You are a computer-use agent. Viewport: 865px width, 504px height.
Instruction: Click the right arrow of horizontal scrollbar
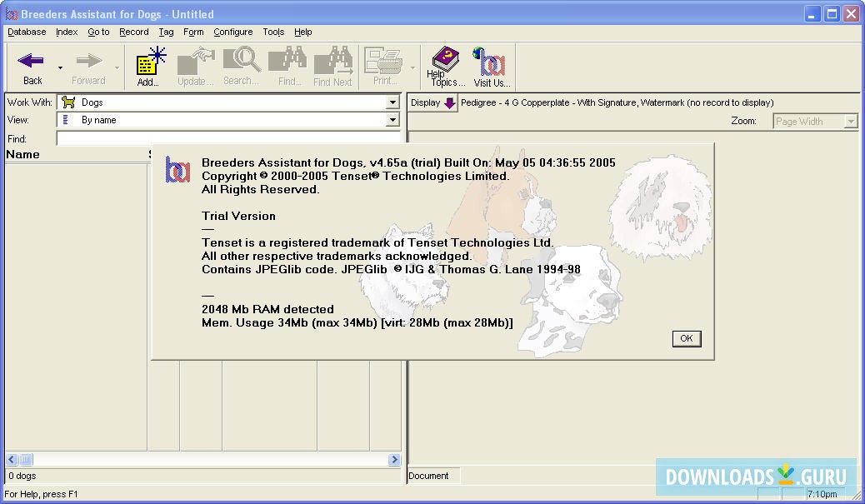(394, 459)
